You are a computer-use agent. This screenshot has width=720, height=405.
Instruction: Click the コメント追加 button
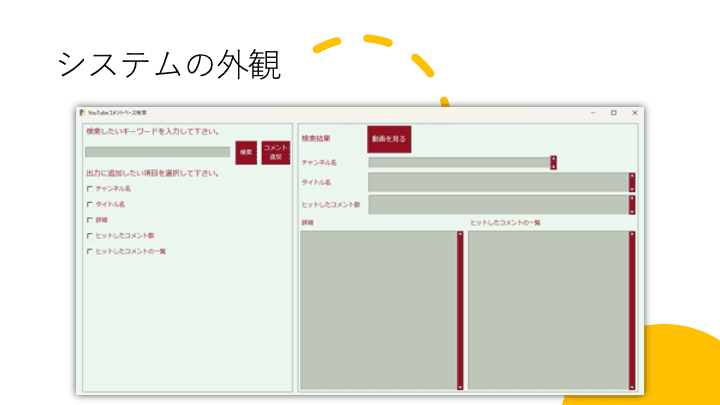(x=276, y=152)
